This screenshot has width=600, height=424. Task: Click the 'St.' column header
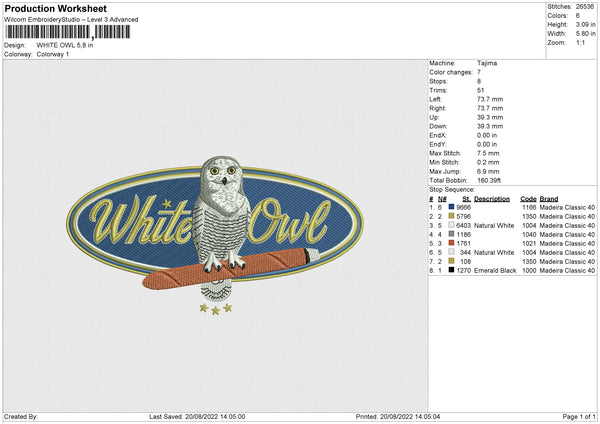[x=466, y=199]
